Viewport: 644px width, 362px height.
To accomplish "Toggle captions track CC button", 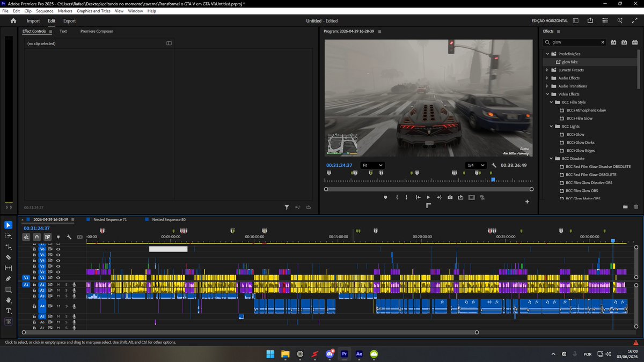I will [80, 237].
